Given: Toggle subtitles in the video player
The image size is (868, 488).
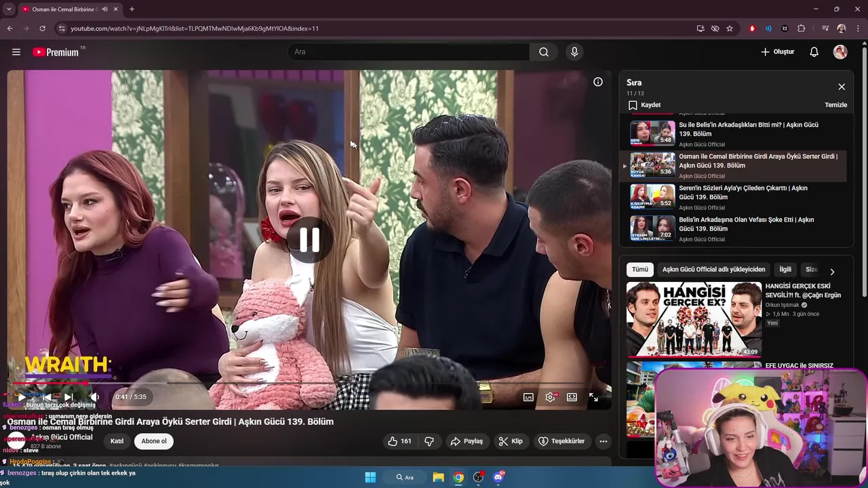Looking at the screenshot, I should (528, 397).
